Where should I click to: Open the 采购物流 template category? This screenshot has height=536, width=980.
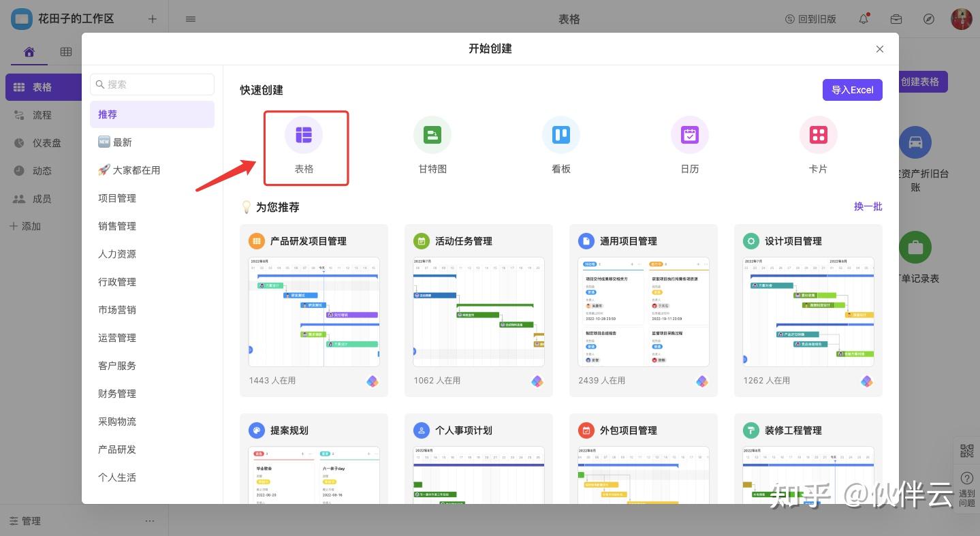152,422
